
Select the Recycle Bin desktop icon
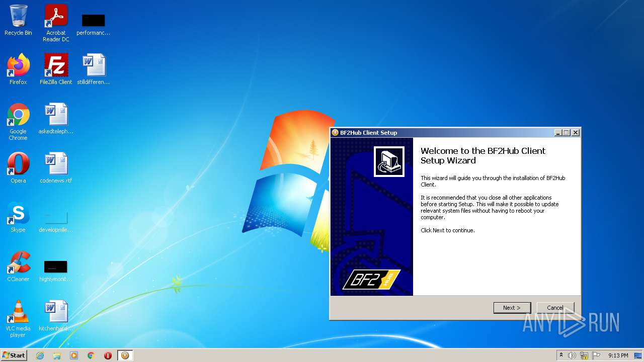[x=18, y=20]
